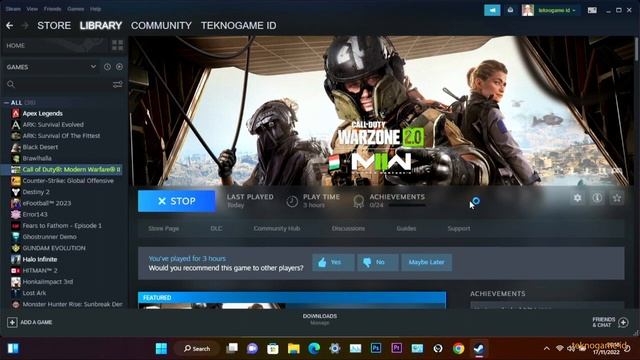Open the Steam menu

click(13, 9)
